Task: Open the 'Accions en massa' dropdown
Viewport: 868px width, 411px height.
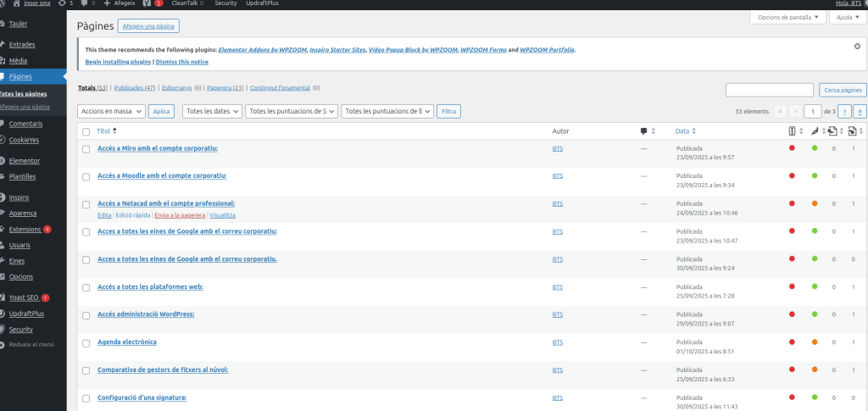Action: (111, 111)
